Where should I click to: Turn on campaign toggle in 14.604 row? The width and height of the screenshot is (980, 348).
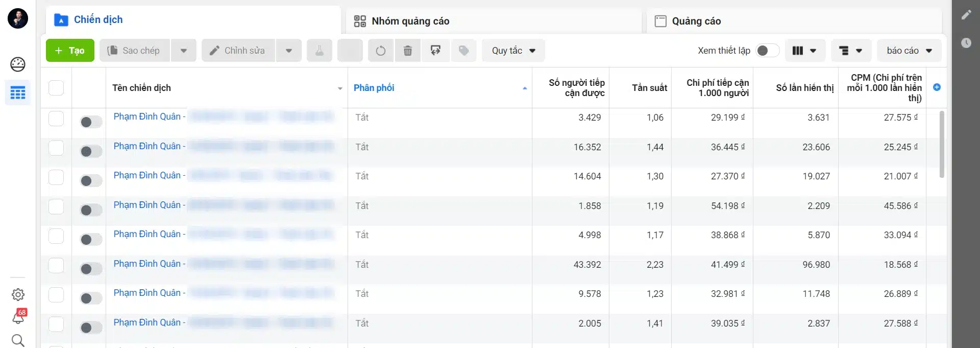pos(91,181)
